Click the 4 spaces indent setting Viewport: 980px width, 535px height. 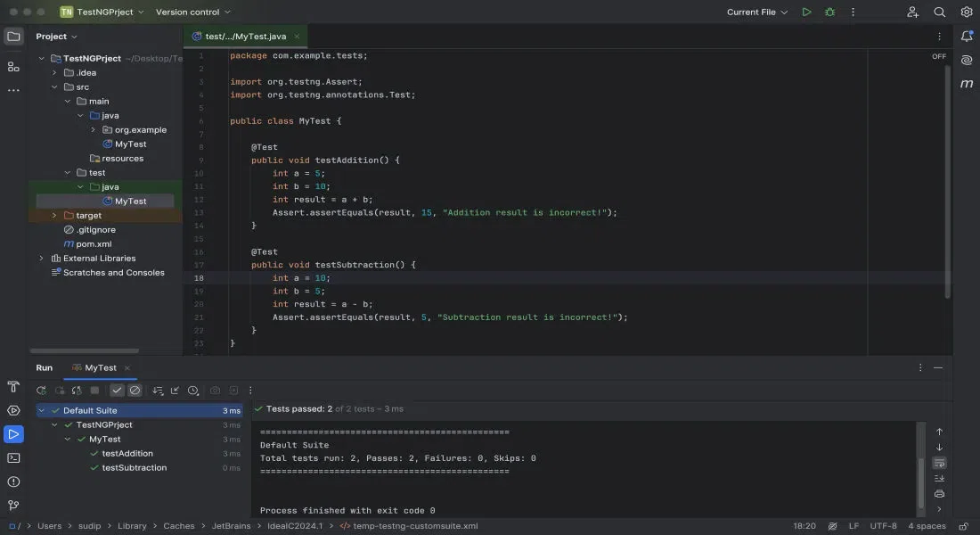(x=927, y=526)
